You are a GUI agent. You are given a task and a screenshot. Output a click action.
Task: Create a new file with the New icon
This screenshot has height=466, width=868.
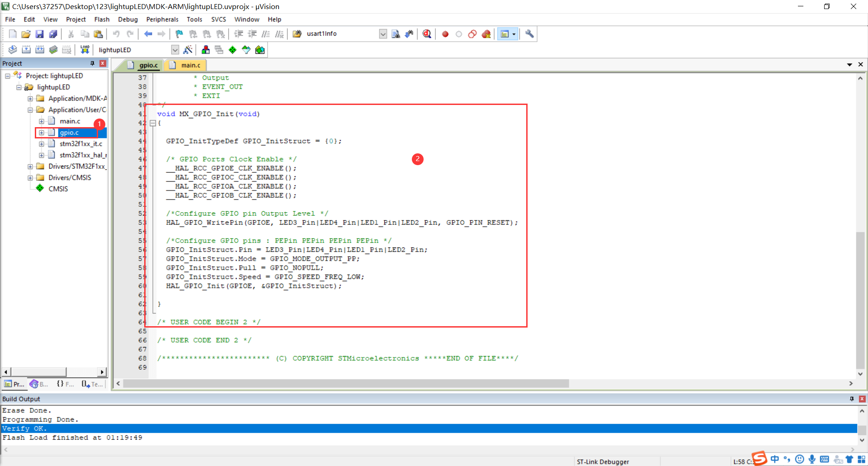pyautogui.click(x=13, y=34)
